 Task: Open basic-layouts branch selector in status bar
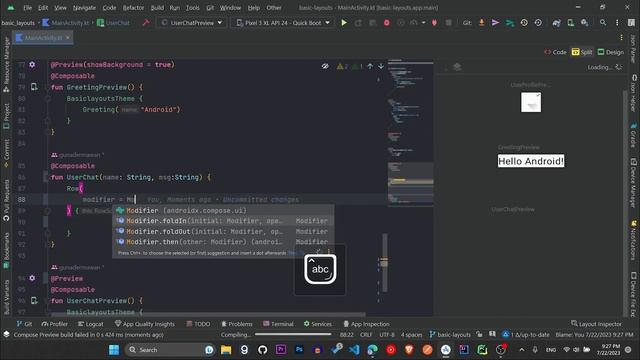[x=450, y=334]
